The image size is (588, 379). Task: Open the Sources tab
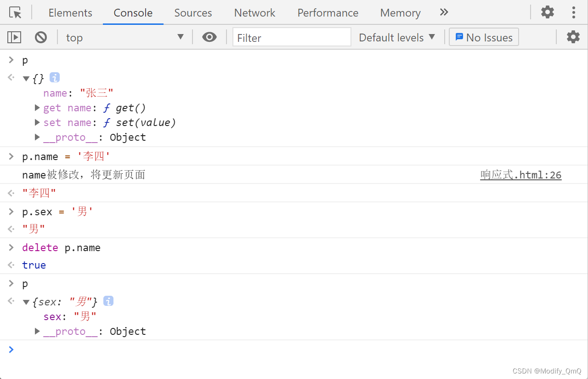[193, 13]
